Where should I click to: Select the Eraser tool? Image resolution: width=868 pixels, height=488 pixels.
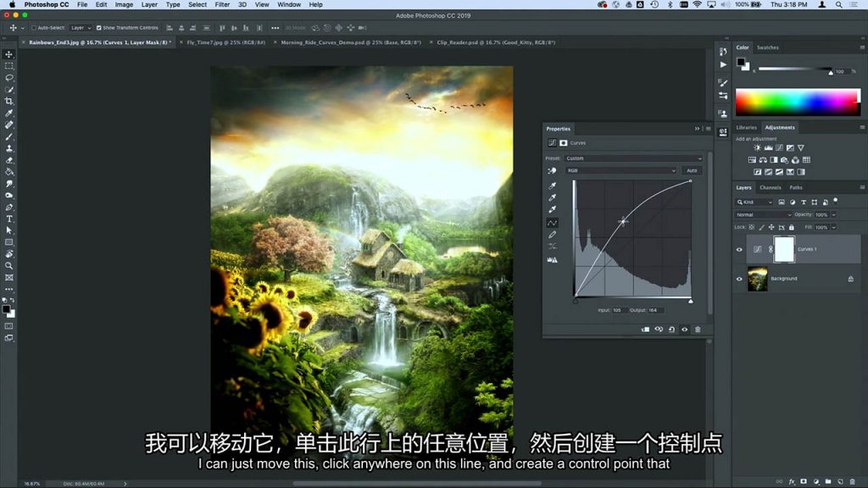coord(8,160)
